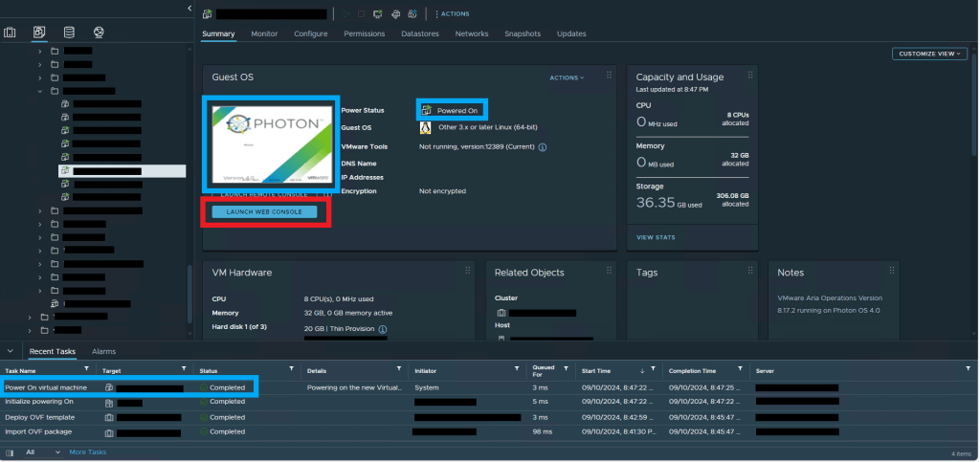Click the VMware Tools info icon

[x=543, y=147]
